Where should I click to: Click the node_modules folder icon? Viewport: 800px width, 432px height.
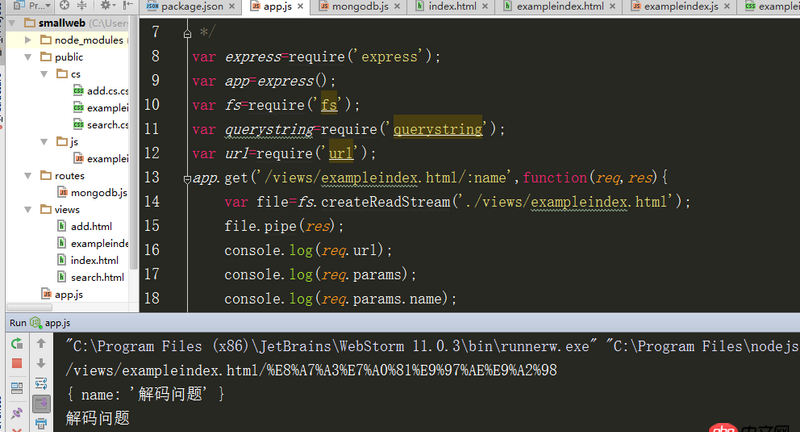pos(46,40)
